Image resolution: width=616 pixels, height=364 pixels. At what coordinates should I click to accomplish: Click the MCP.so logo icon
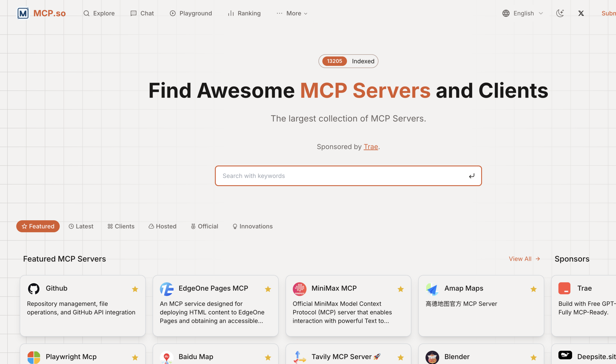23,13
